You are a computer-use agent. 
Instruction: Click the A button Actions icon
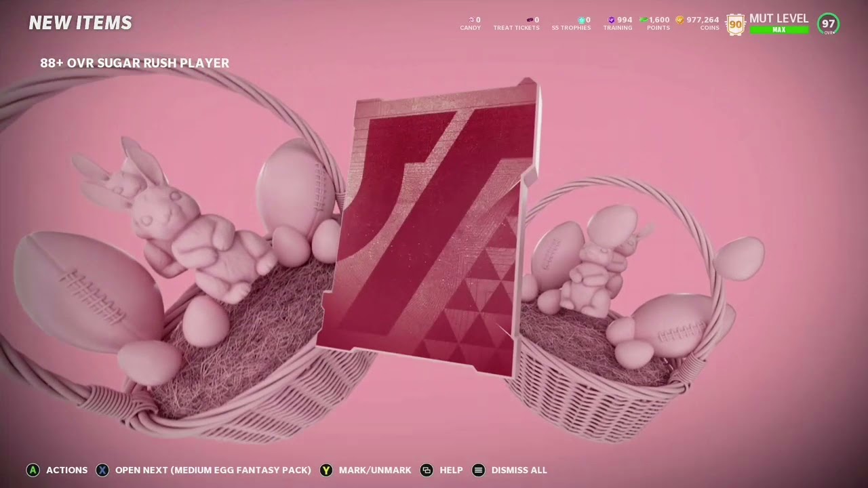[x=33, y=470]
